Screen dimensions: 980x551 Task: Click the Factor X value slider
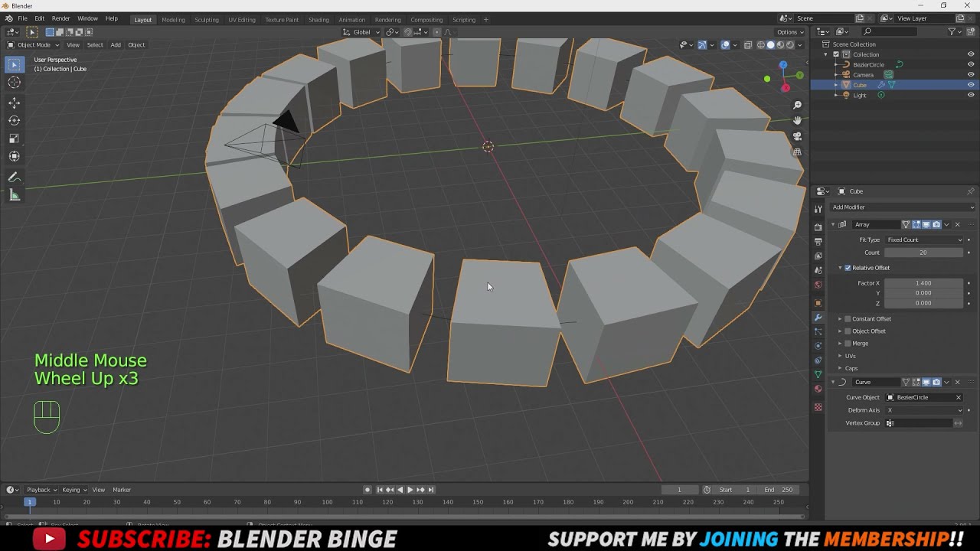pos(924,283)
